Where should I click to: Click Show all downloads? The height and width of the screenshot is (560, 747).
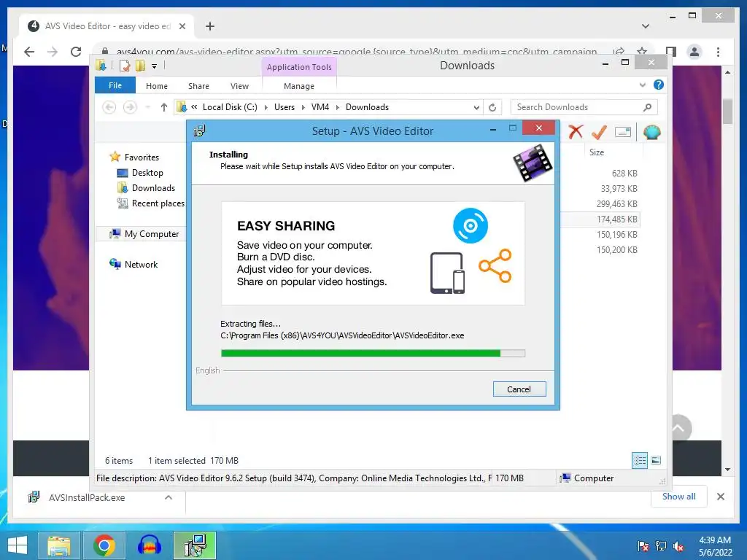click(679, 497)
